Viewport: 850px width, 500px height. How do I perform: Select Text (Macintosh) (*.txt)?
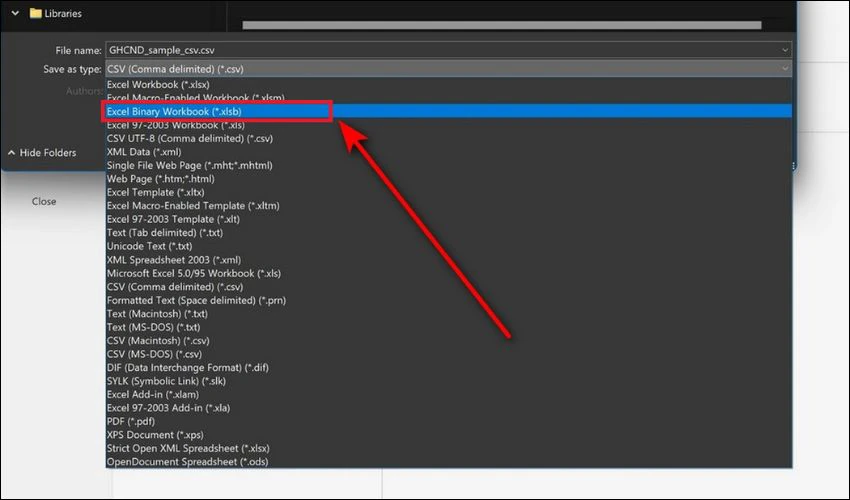449,313
